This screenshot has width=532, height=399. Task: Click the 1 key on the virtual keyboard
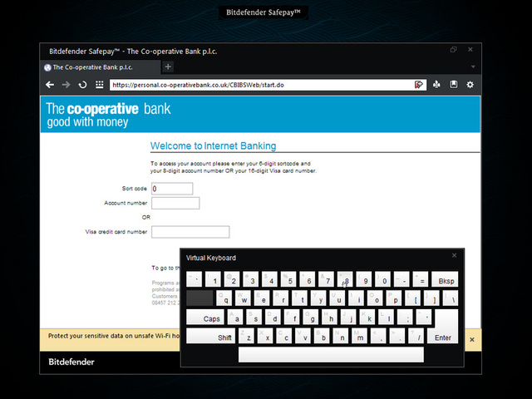213,279
